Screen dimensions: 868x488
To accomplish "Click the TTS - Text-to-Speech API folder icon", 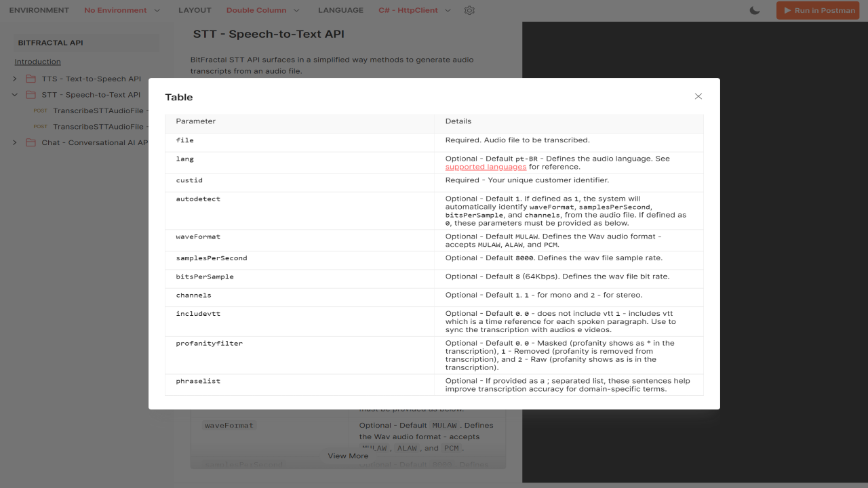I will click(31, 79).
